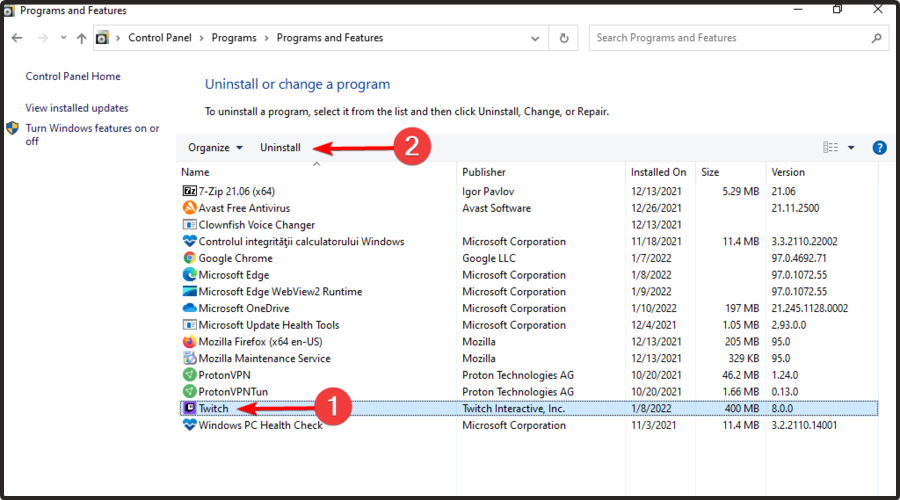
Task: Click publisher Twitch Interactive, Inc.
Action: tap(513, 408)
